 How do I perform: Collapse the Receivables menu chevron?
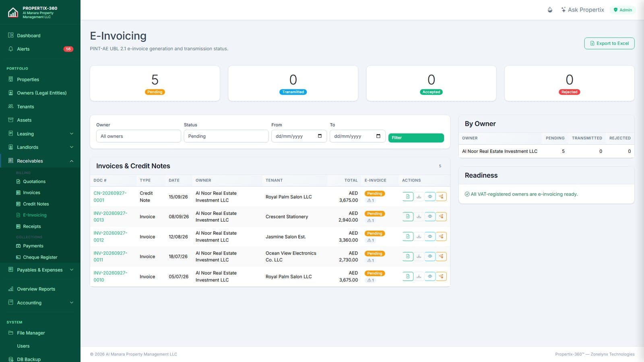click(72, 161)
